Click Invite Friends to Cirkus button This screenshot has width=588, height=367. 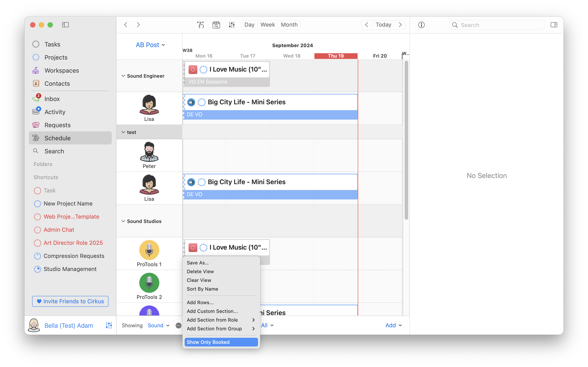(70, 301)
